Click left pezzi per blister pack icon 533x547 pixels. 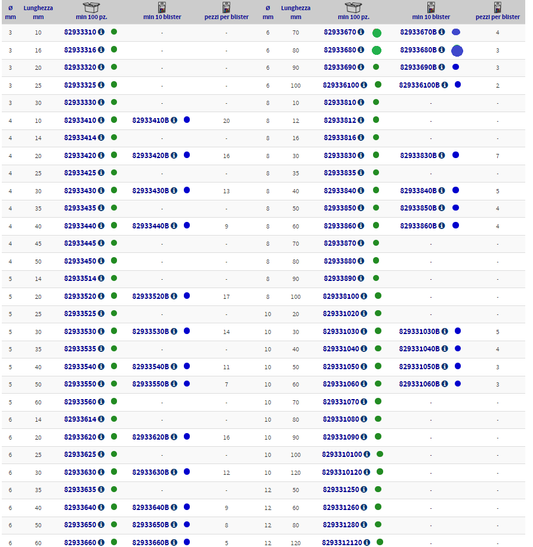click(226, 7)
